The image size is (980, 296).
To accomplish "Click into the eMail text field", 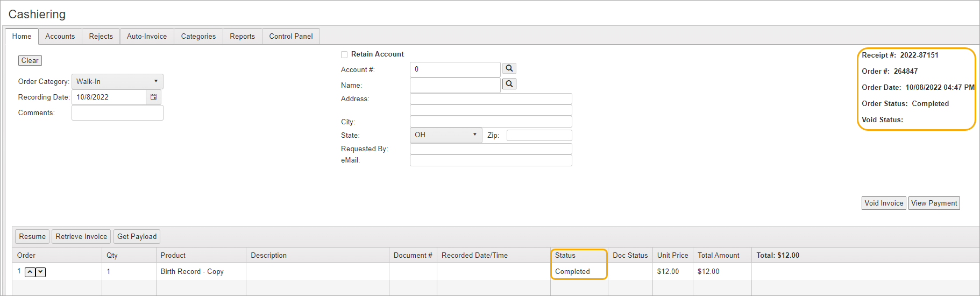I will pos(491,160).
